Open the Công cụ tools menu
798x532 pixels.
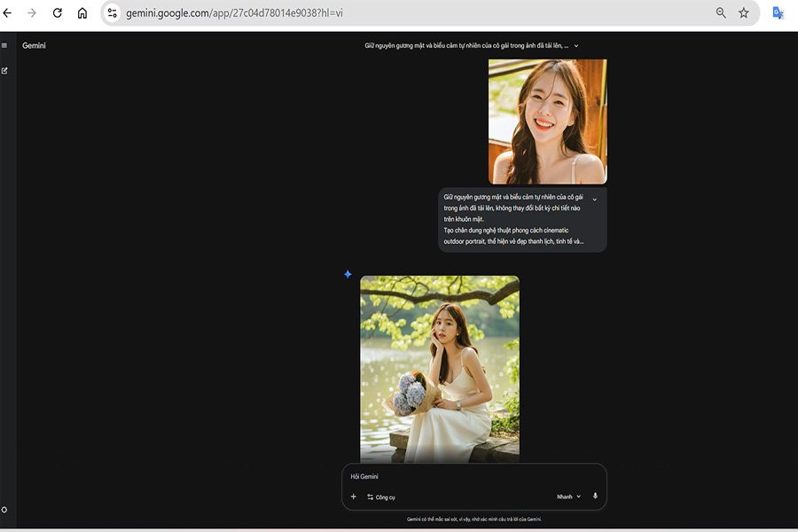[x=381, y=497]
